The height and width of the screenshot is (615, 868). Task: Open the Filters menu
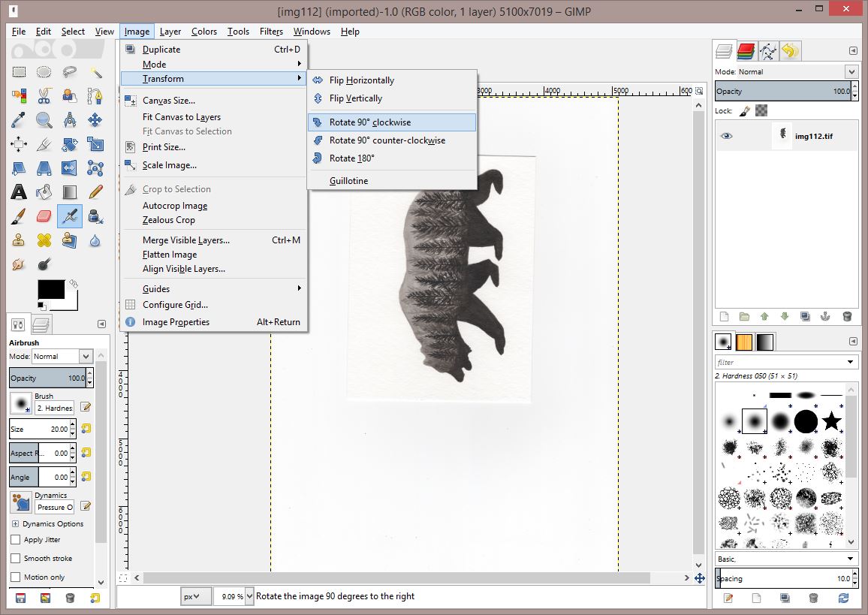coord(271,32)
